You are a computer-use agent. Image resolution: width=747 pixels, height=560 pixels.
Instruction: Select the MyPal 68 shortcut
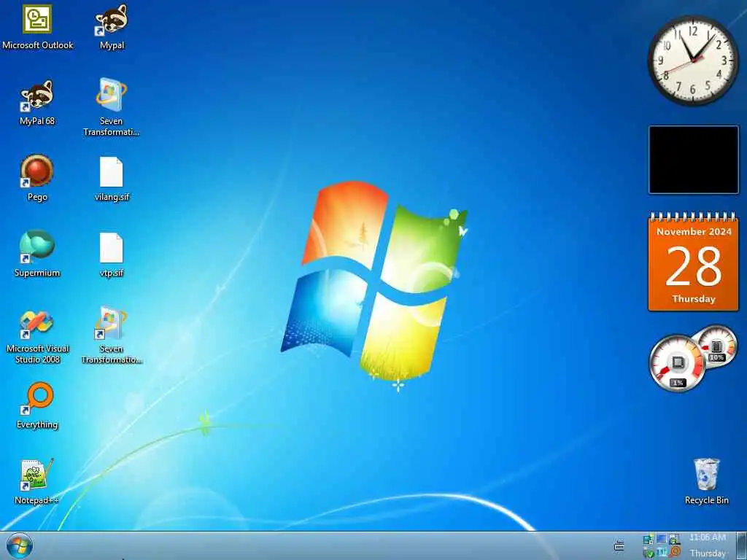click(x=37, y=102)
